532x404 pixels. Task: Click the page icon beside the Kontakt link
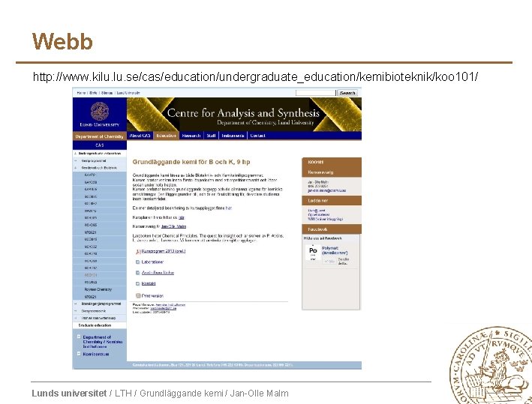pyautogui.click(x=138, y=283)
